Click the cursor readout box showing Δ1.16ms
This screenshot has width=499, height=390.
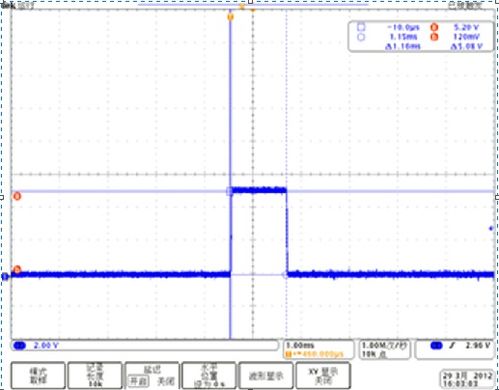pyautogui.click(x=421, y=36)
